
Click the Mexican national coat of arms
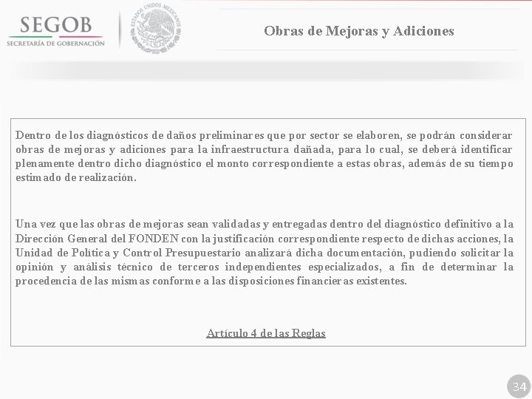coord(156,28)
